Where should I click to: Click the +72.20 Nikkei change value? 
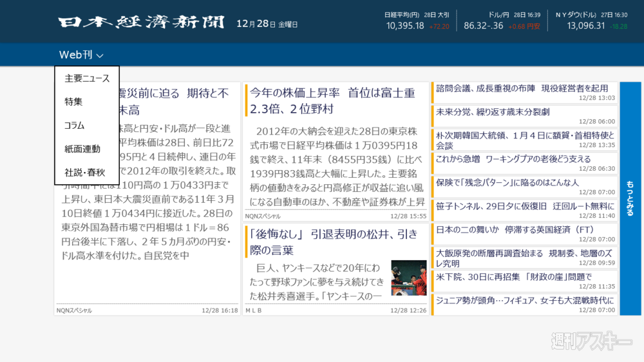(439, 26)
